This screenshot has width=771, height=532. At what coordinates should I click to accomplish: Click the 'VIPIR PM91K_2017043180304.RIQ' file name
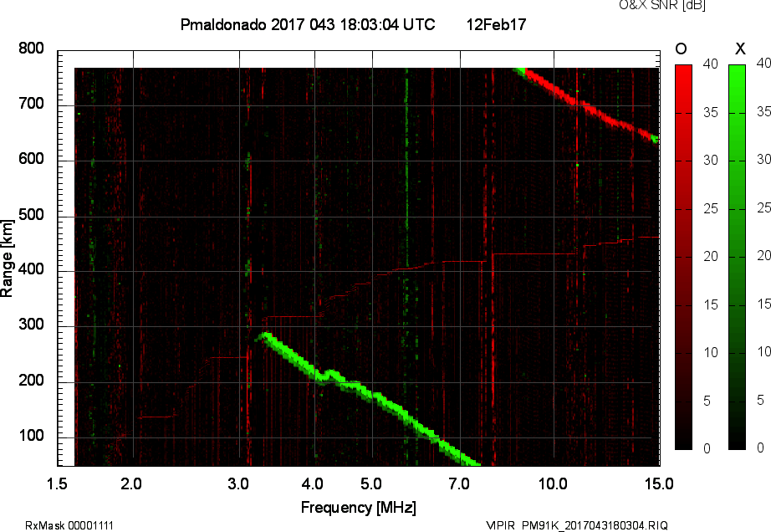[577, 525]
